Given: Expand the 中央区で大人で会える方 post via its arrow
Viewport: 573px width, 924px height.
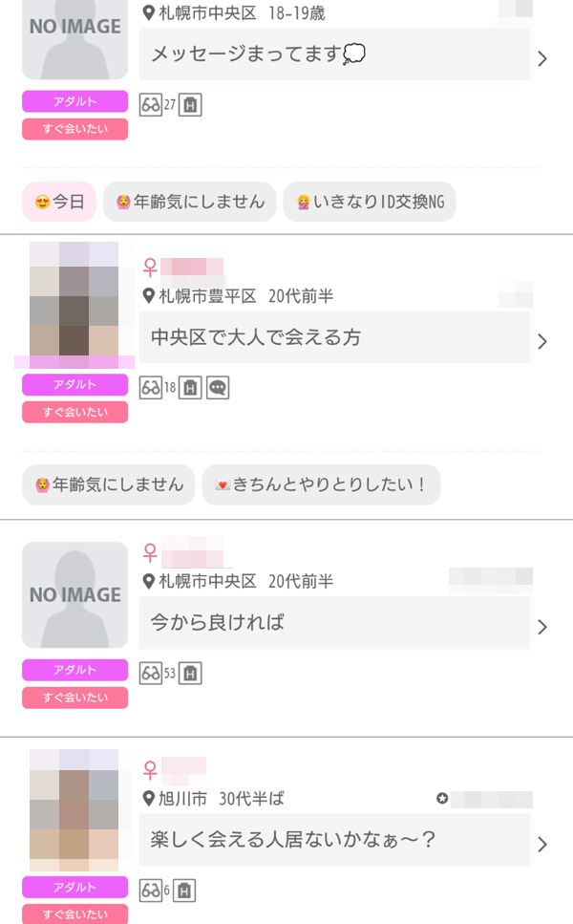Looking at the screenshot, I should 542,341.
